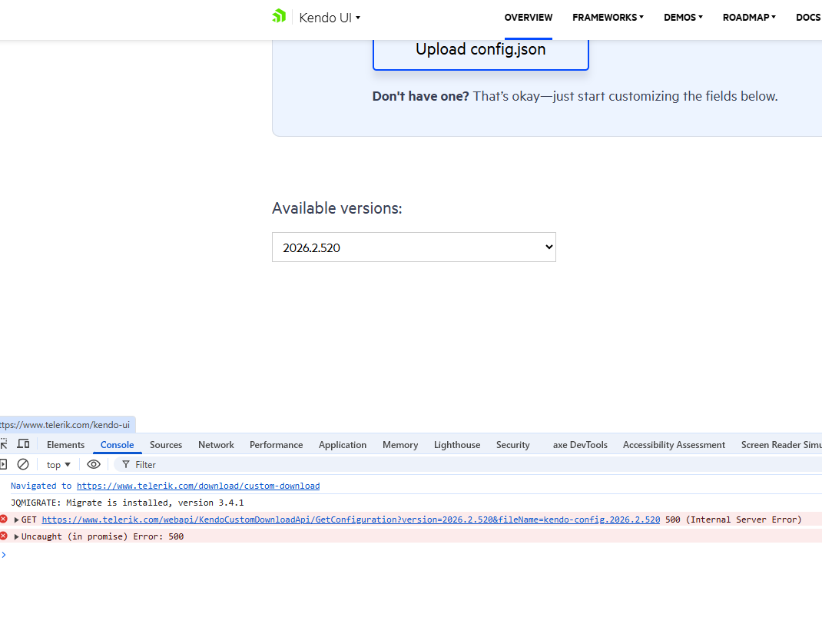
Task: Open the Performance tab
Action: (277, 445)
